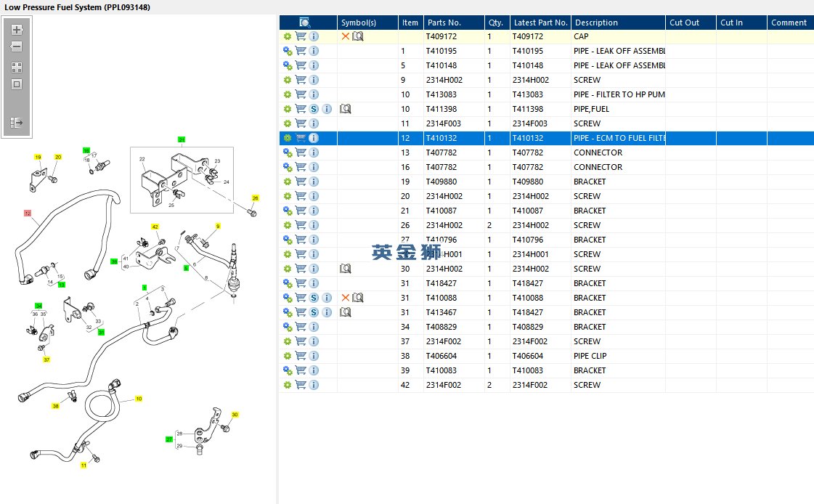
Task: Add T409172 CAP to cart
Action: pyautogui.click(x=300, y=36)
